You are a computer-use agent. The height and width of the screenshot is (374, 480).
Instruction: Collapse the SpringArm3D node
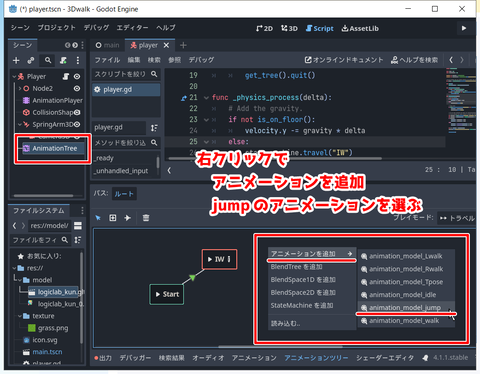click(20, 124)
